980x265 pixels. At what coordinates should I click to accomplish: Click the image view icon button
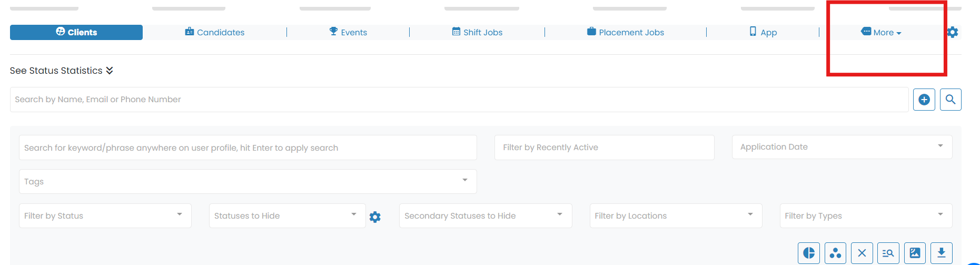(915, 253)
